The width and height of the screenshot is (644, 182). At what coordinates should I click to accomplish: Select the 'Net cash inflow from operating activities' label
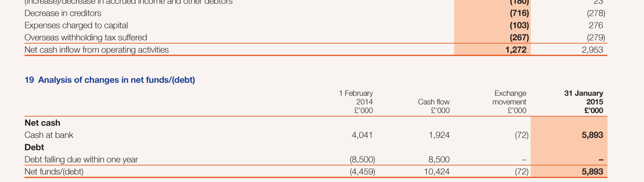(x=96, y=49)
